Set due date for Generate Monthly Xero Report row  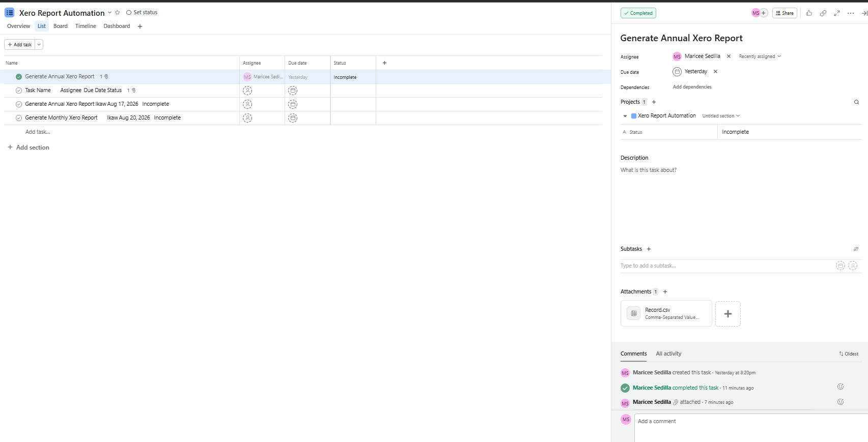293,118
